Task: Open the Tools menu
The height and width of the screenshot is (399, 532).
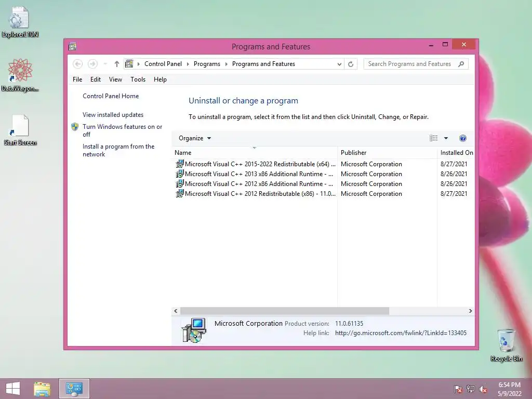Action: pos(138,79)
